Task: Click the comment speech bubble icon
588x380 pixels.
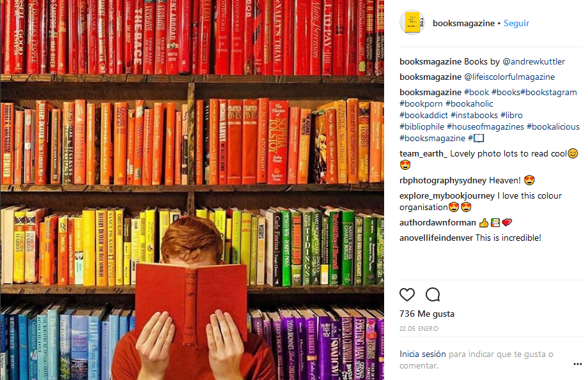Action: click(433, 294)
